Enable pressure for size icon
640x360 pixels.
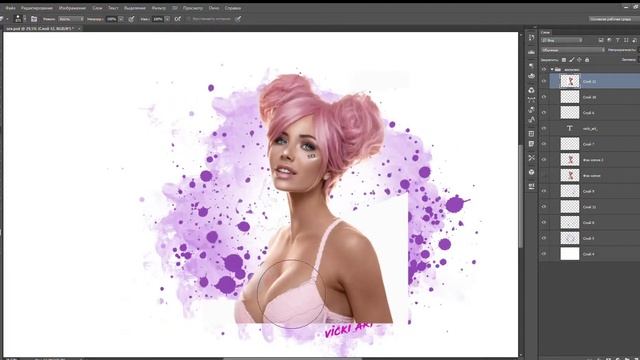[238, 19]
